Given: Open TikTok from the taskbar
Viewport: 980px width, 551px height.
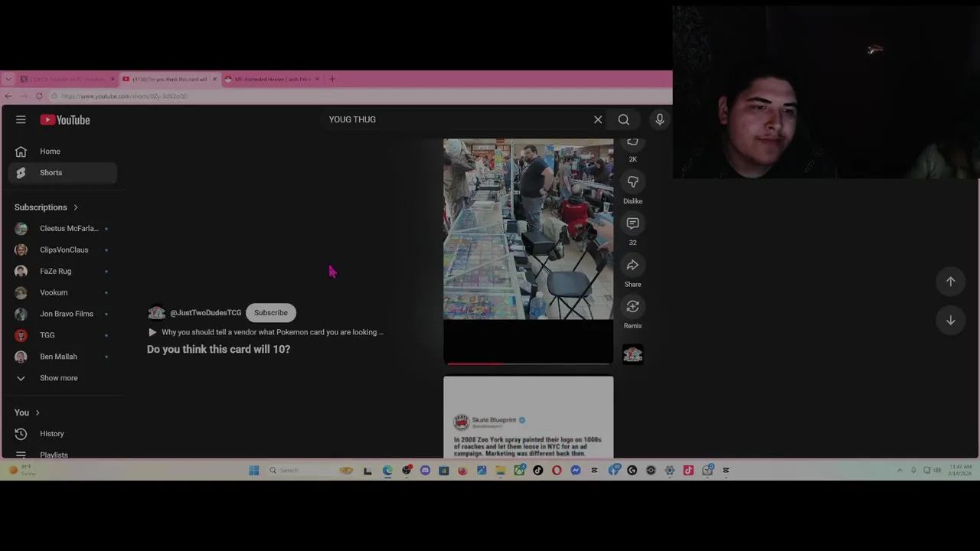Looking at the screenshot, I should [538, 471].
